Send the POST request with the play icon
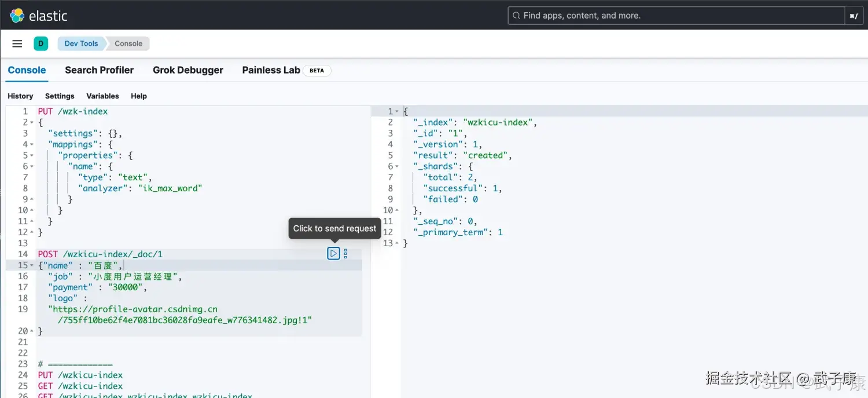The width and height of the screenshot is (868, 398). (333, 253)
